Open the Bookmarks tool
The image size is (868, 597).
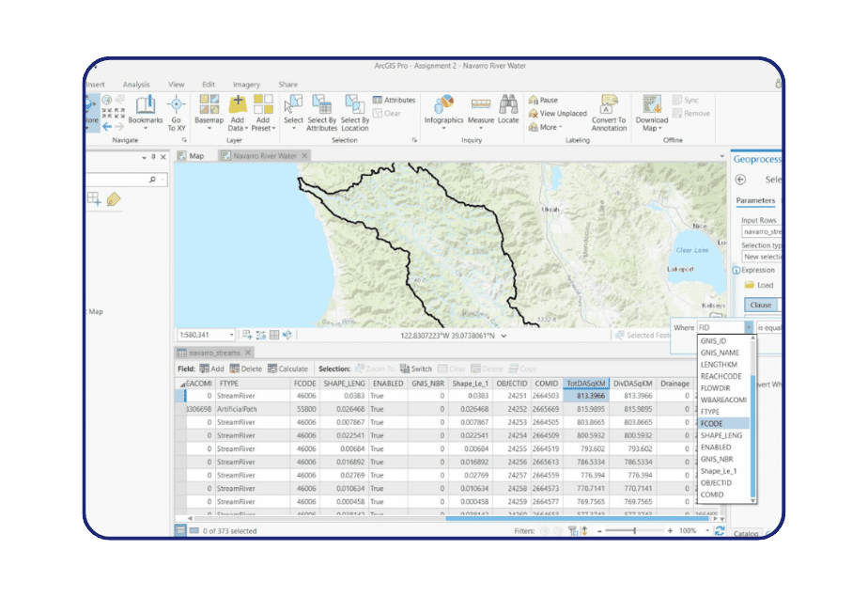[x=147, y=113]
